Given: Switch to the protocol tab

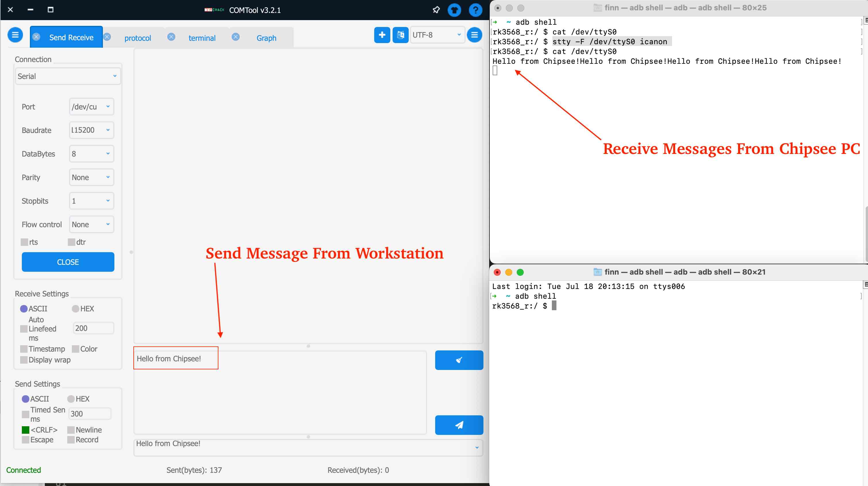Looking at the screenshot, I should pyautogui.click(x=137, y=38).
